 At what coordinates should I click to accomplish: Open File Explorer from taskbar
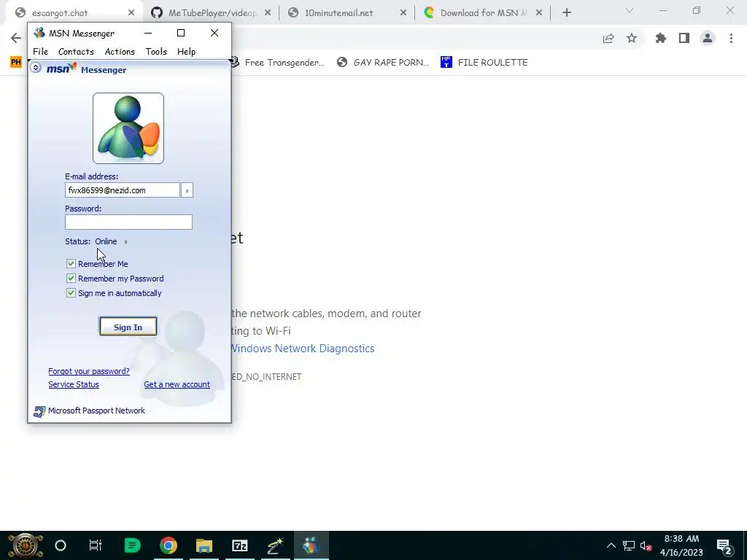pyautogui.click(x=204, y=545)
